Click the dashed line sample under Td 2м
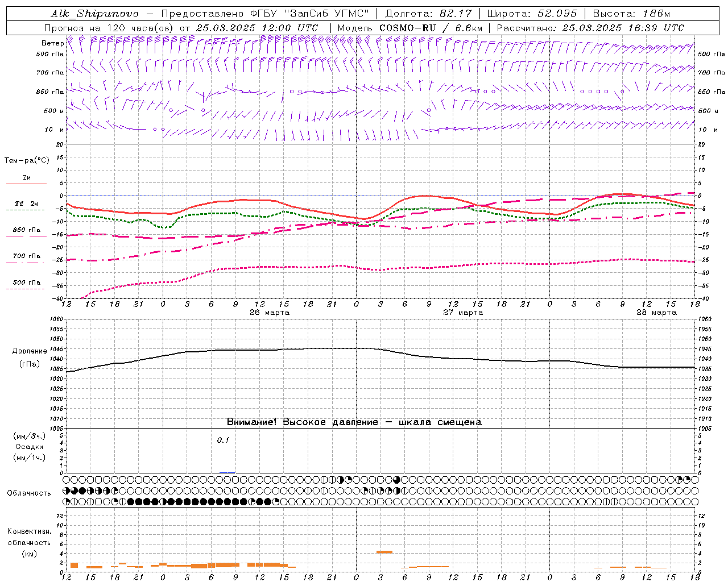Screen dimensions: 728x582 26,210
